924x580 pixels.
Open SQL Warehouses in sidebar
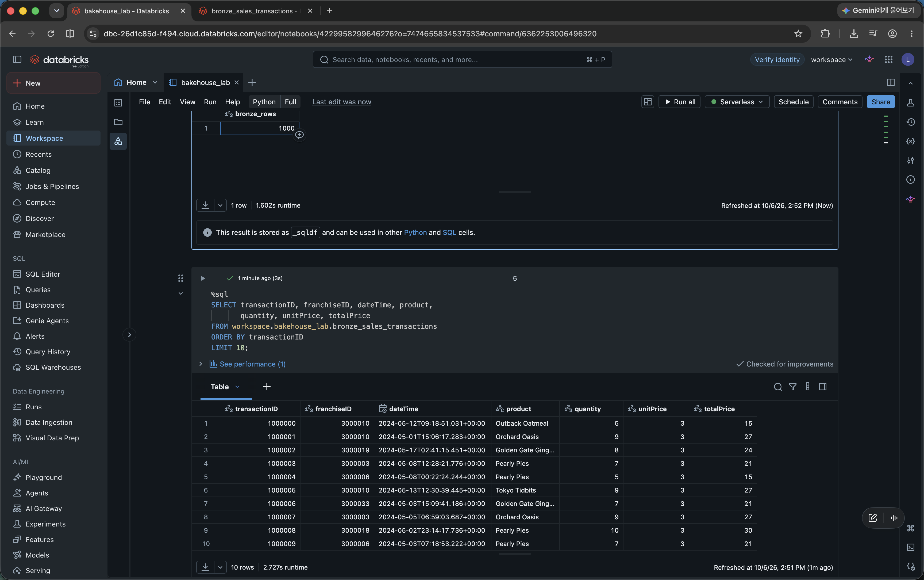coord(53,368)
